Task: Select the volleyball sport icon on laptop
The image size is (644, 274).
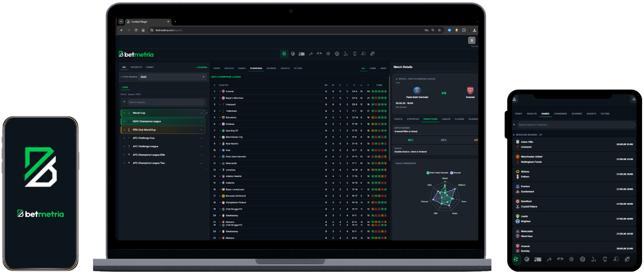Action: coord(337,54)
